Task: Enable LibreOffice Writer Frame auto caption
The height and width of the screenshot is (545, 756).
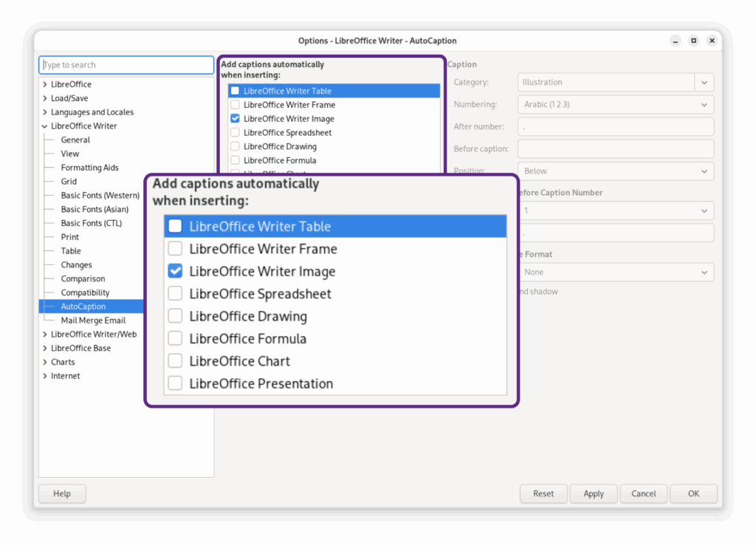Action: [x=235, y=105]
